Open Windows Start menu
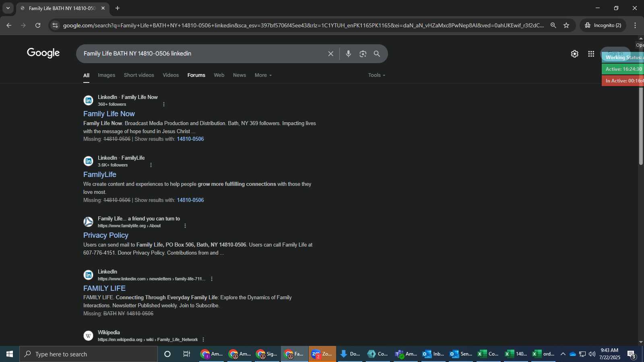 [10, 354]
